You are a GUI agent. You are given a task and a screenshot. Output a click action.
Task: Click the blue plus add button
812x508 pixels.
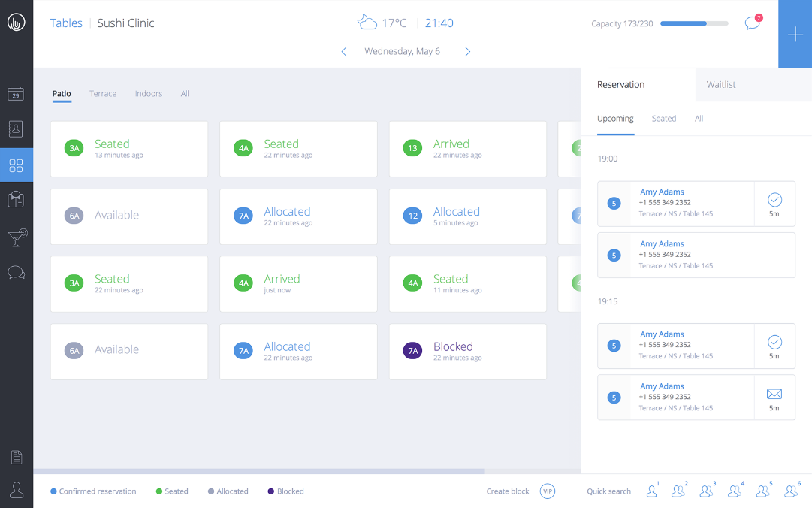[x=795, y=35]
